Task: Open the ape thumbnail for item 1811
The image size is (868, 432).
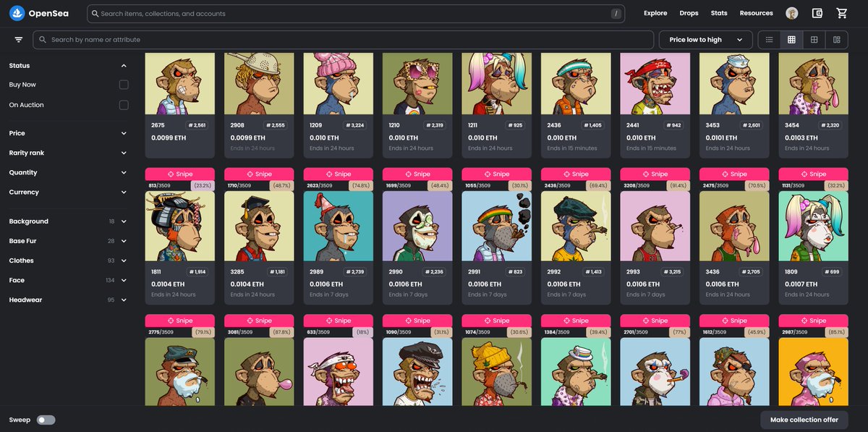Action: pos(179,226)
